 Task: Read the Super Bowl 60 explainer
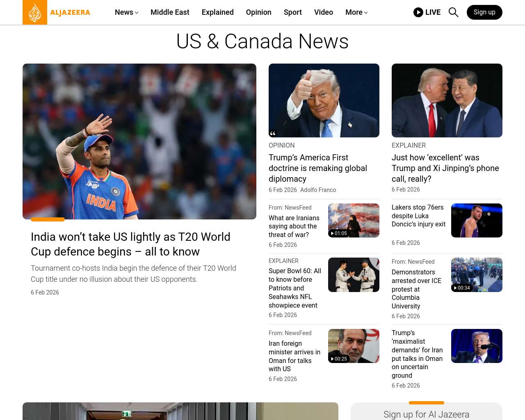[x=295, y=288]
